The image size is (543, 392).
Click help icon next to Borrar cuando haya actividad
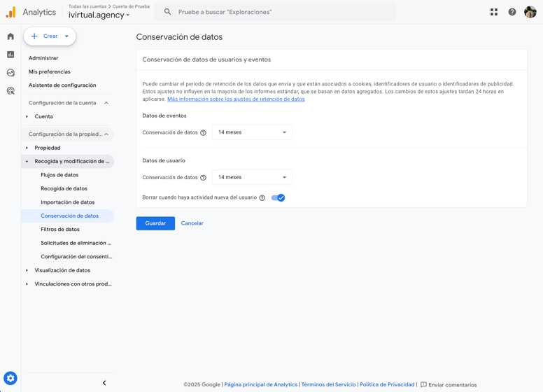262,197
